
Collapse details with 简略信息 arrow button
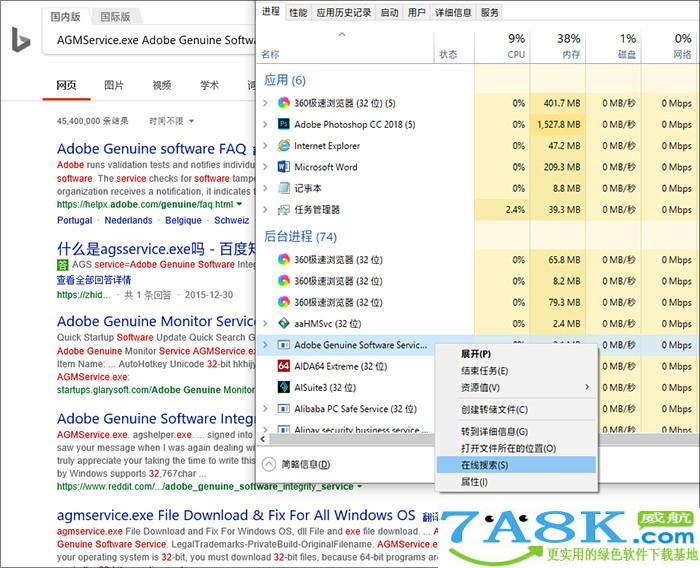click(269, 464)
